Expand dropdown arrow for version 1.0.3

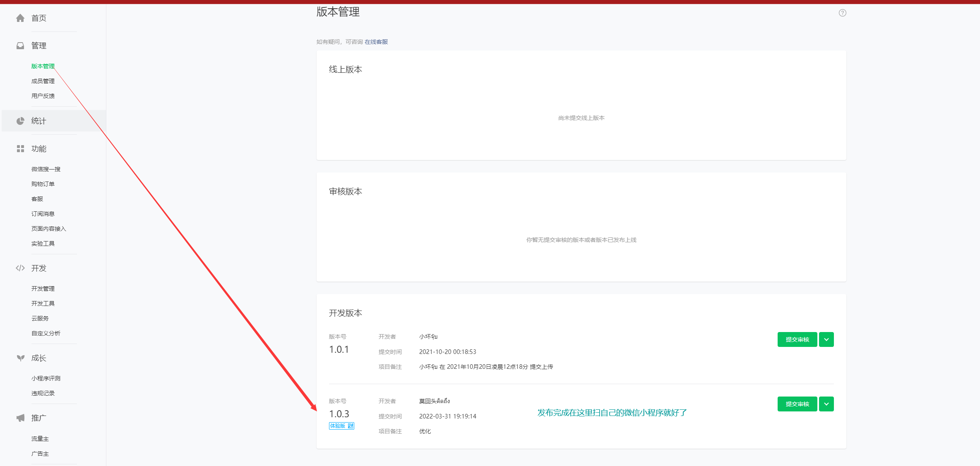tap(826, 404)
